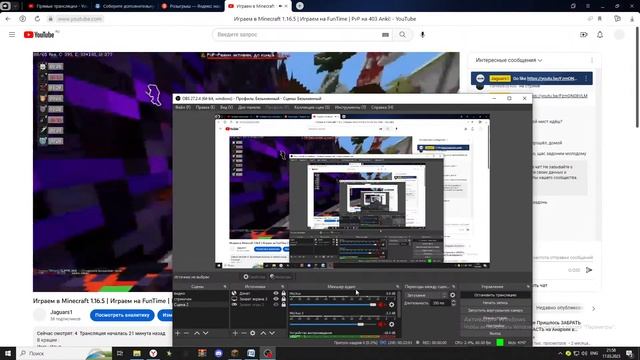The image size is (640, 360).
Task: Open Discord from the taskbar
Action: pyautogui.click(x=219, y=353)
